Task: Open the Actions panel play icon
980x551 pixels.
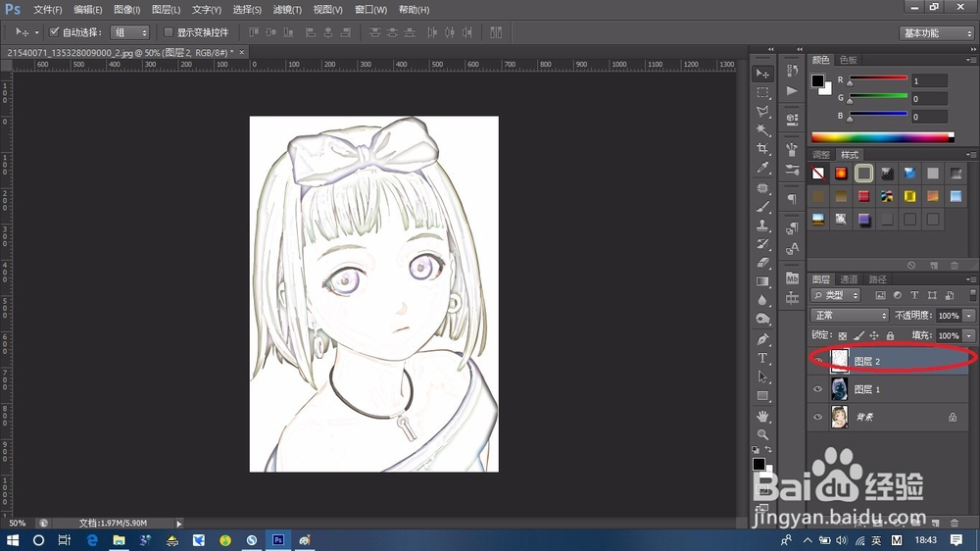Action: tap(793, 90)
